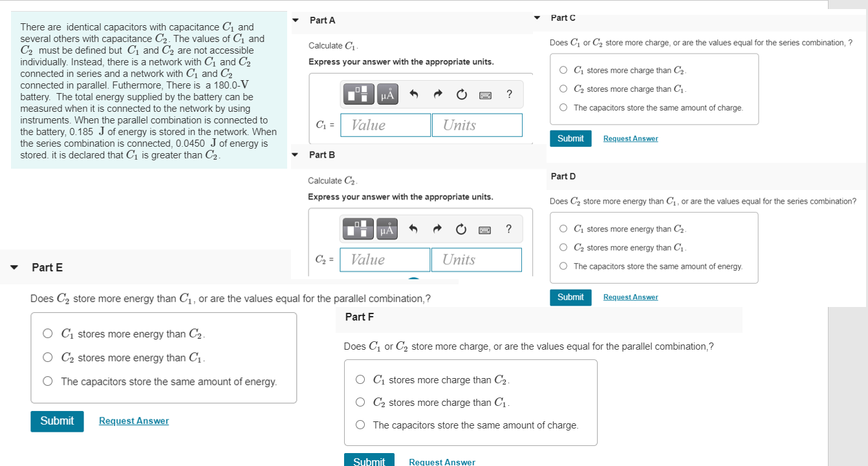Screen dimensions: 868x466
Task: Undo the last entry in Part A answer box
Action: tap(414, 94)
